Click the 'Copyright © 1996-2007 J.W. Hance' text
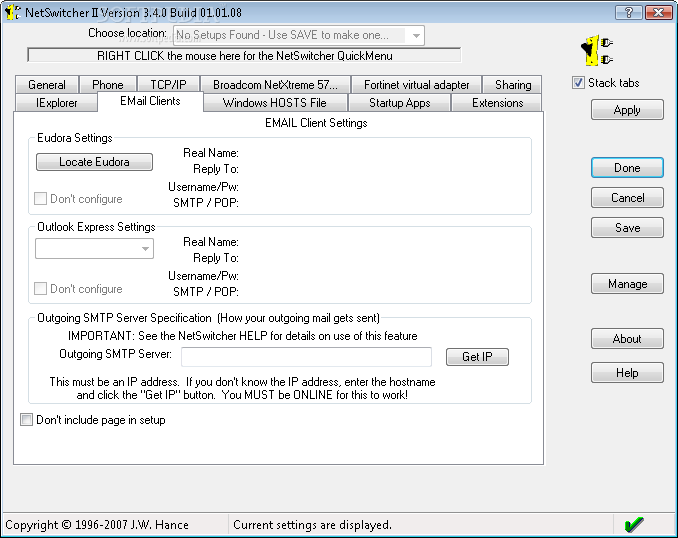The width and height of the screenshot is (678, 538). coord(97,525)
